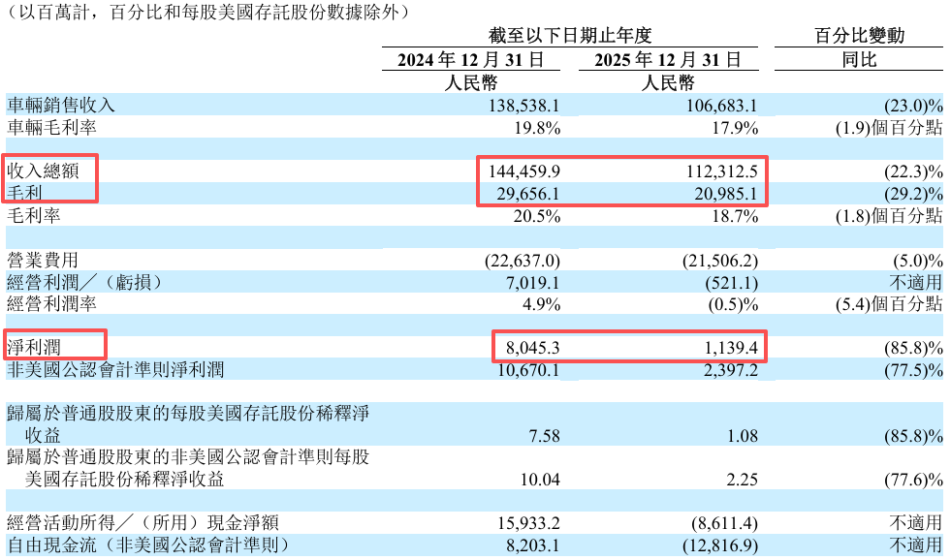
Task: Select the 淨利潤 row label
Action: click(x=32, y=347)
